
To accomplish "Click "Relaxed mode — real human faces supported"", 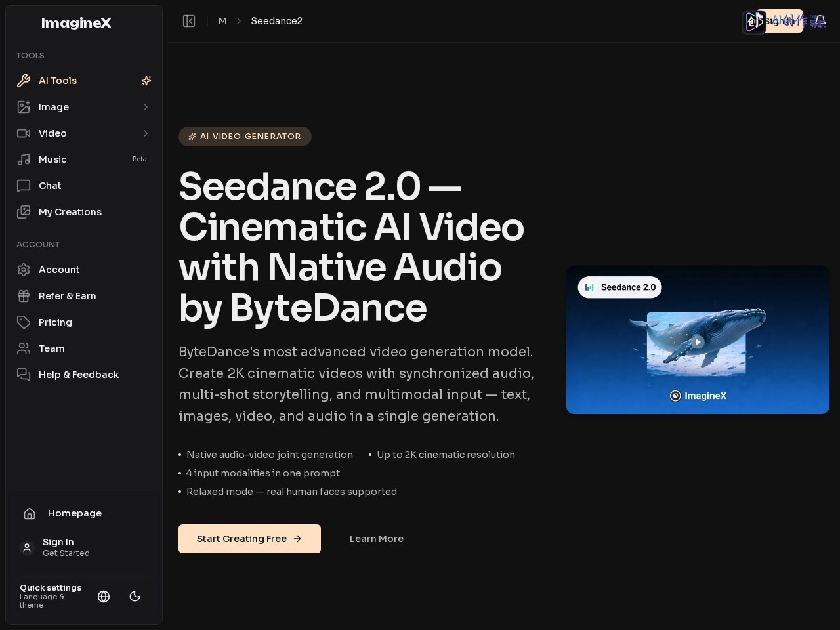I will (291, 492).
